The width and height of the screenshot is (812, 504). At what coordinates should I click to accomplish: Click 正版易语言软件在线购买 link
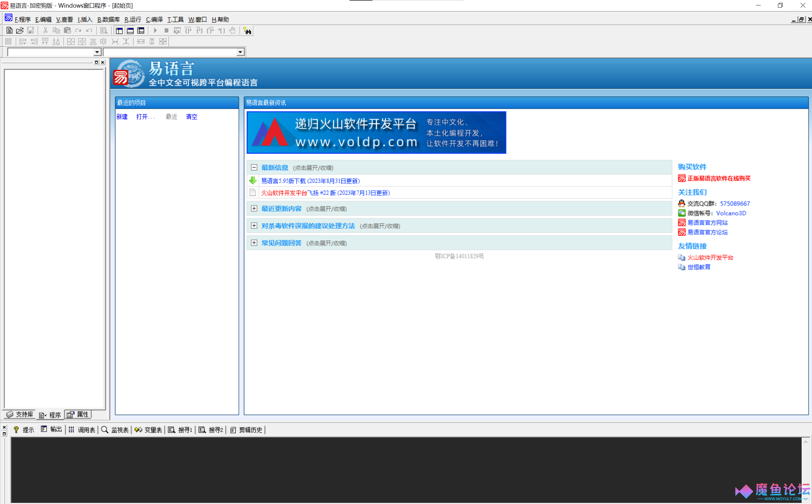click(719, 178)
